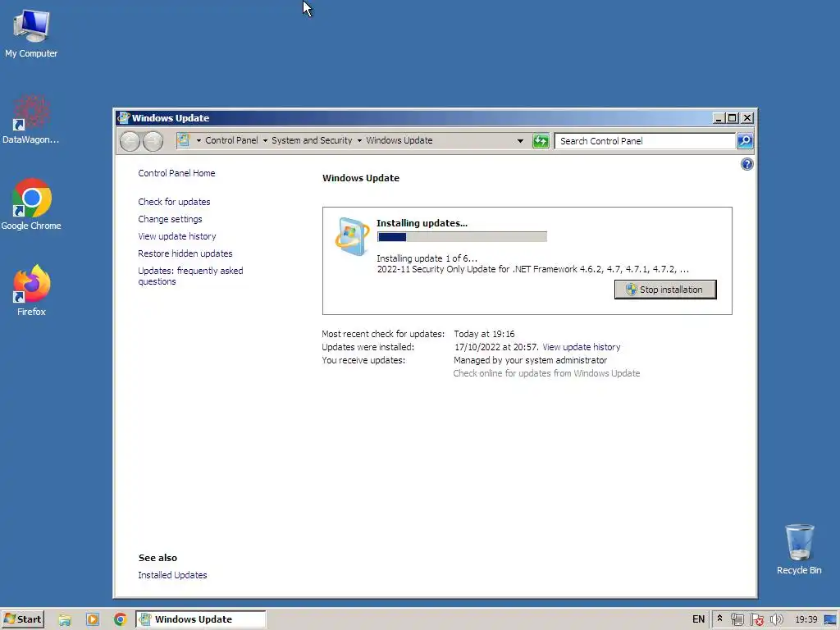Image resolution: width=840 pixels, height=630 pixels.
Task: Open Windows Explorer from the taskbar
Action: 65,619
